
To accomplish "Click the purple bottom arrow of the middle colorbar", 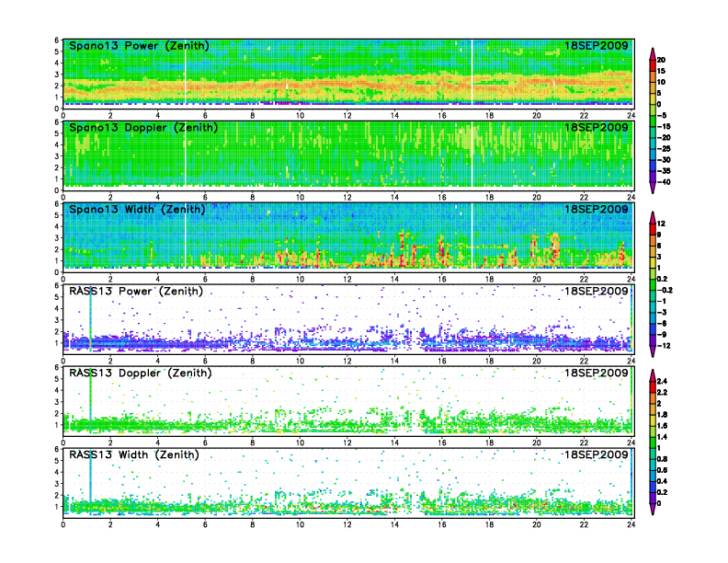I will click(x=653, y=351).
